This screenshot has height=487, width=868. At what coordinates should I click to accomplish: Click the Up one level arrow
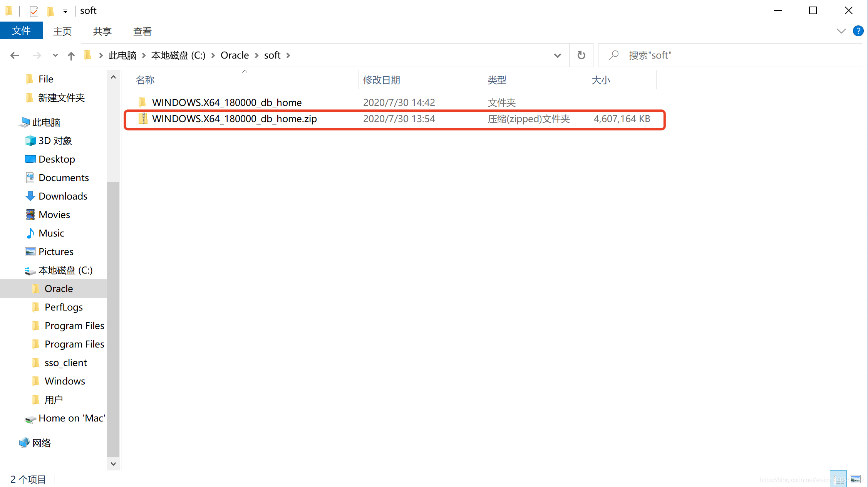coord(71,55)
